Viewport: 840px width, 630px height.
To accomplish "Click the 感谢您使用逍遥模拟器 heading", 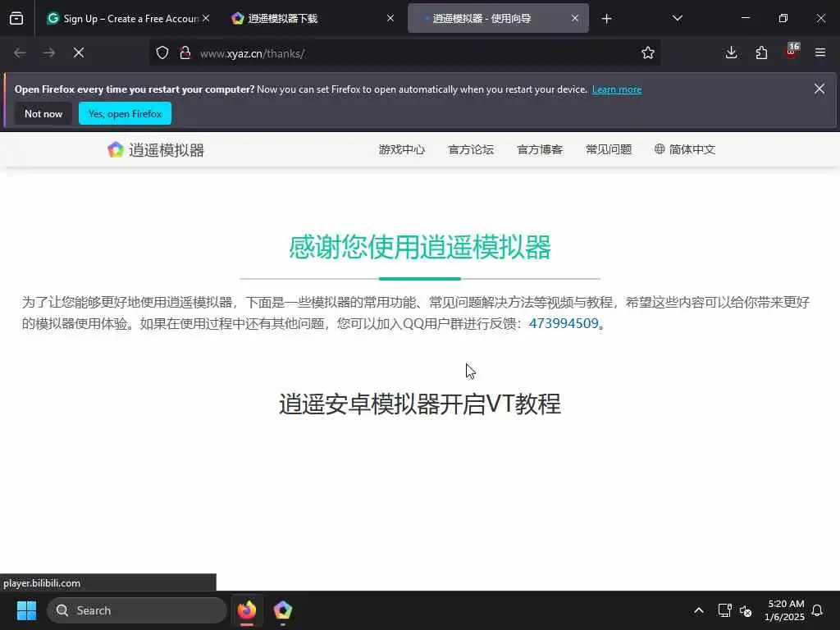I will (x=420, y=248).
